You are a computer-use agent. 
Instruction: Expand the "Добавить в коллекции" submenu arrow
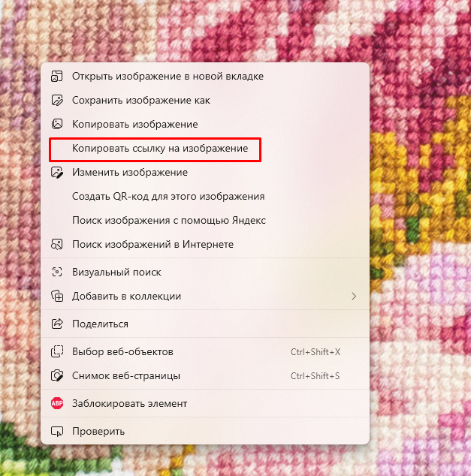tap(353, 296)
